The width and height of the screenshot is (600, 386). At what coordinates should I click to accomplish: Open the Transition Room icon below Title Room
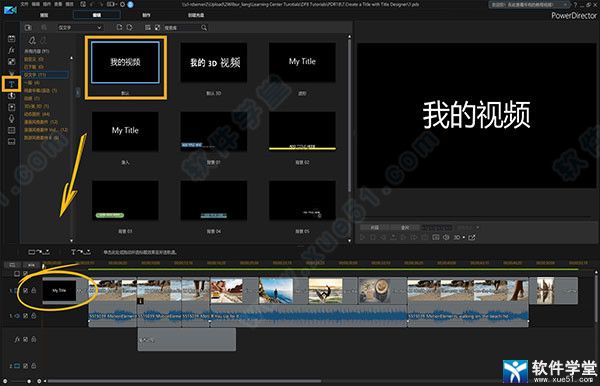(x=11, y=96)
